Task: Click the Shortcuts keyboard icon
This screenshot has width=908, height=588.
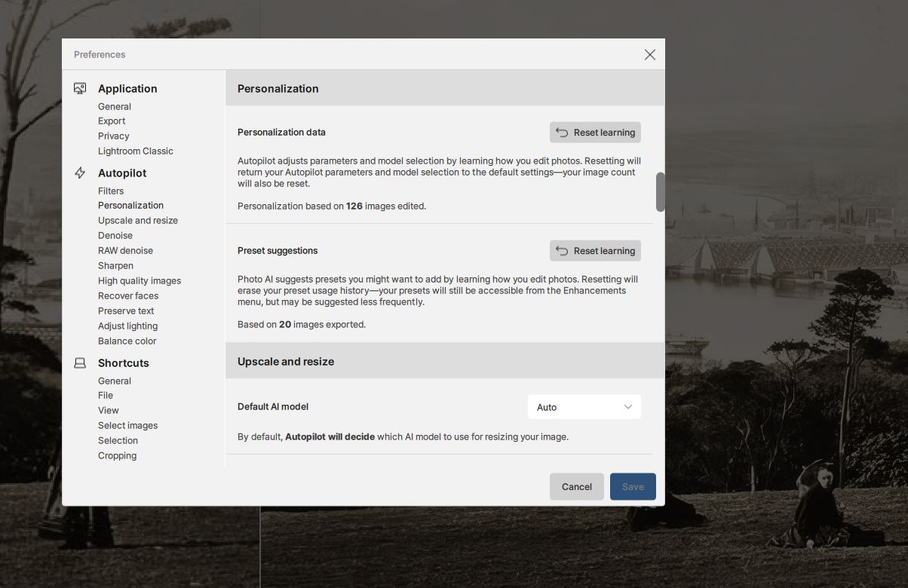Action: coord(80,363)
